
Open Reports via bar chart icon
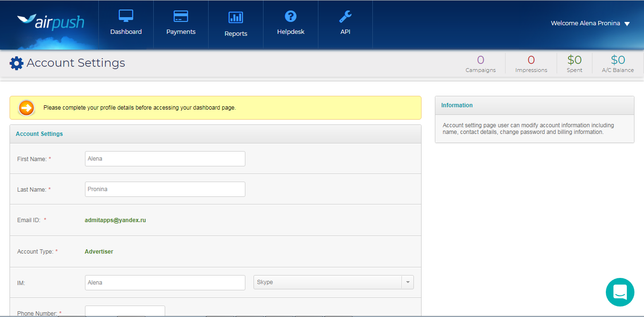tap(236, 18)
